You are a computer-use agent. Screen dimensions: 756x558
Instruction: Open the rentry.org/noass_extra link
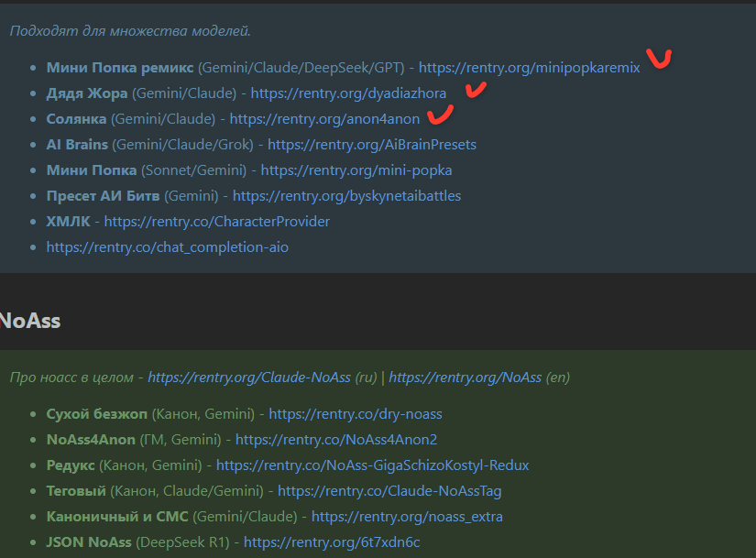click(407, 517)
